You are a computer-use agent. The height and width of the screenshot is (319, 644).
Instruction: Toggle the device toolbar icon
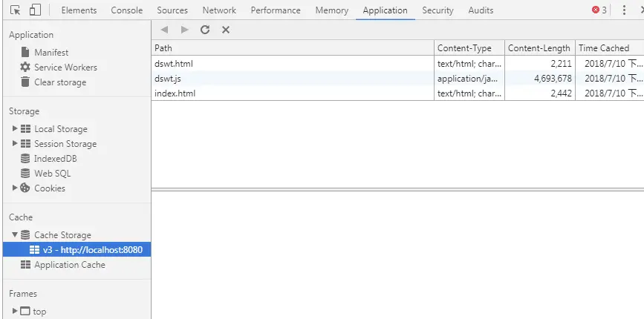pyautogui.click(x=35, y=10)
